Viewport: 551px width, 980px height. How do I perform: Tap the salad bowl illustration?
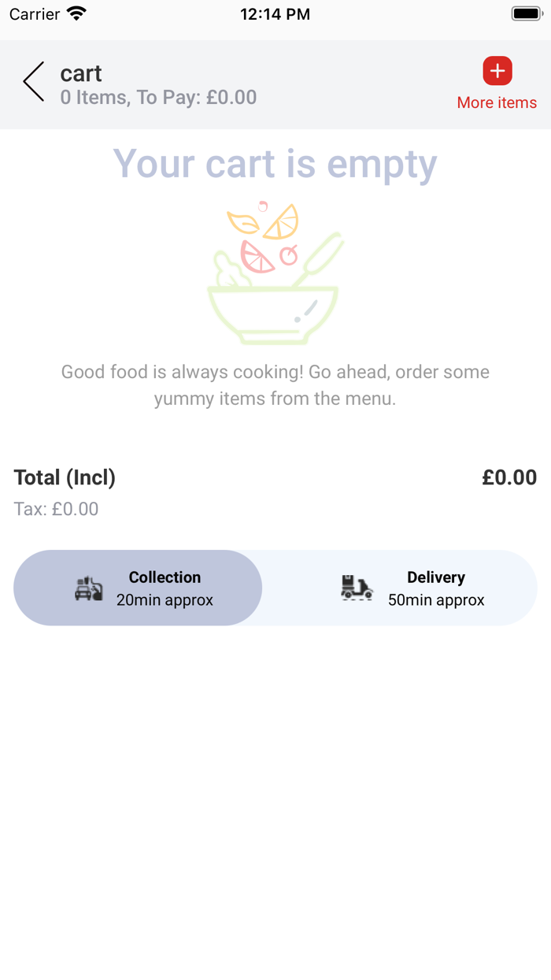tap(275, 274)
